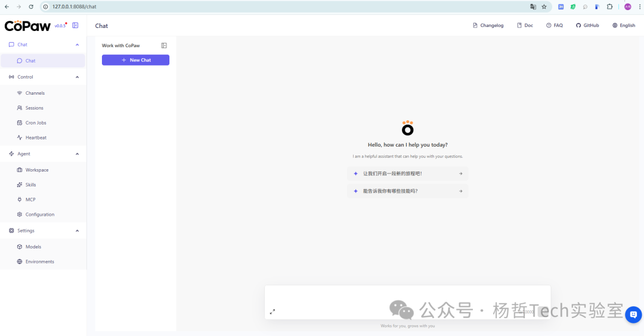Click the Chat section header

click(x=43, y=45)
